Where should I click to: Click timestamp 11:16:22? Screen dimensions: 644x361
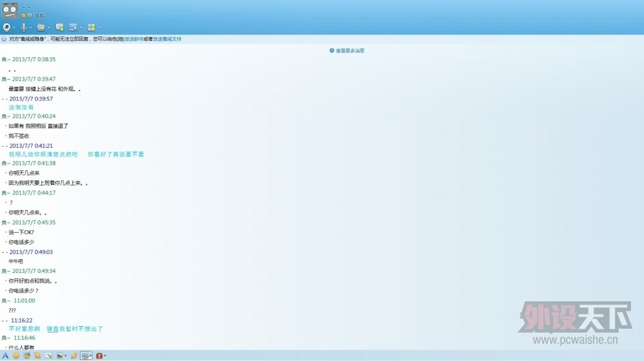click(22, 320)
